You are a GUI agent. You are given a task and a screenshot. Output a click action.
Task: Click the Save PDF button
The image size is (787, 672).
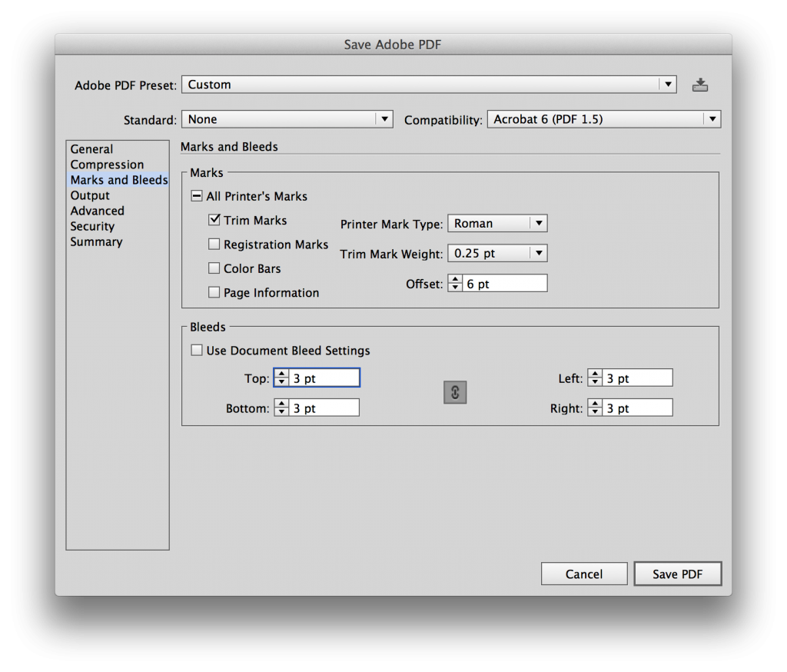[x=678, y=574]
